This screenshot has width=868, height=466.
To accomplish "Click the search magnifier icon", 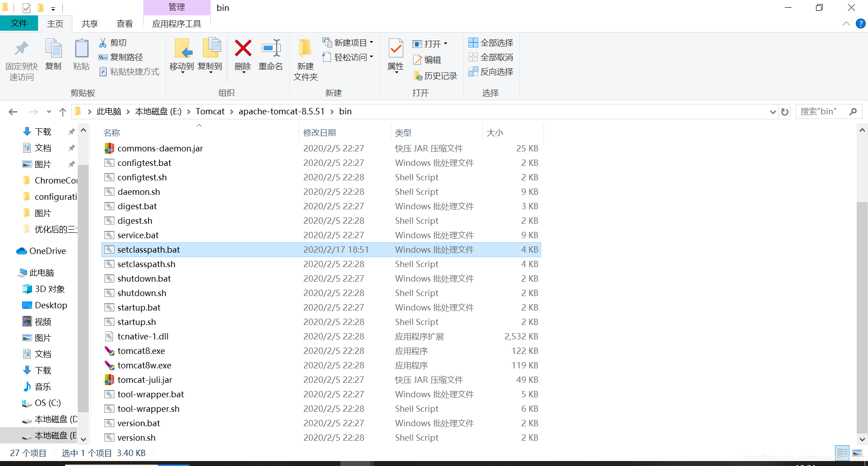I will pos(853,111).
